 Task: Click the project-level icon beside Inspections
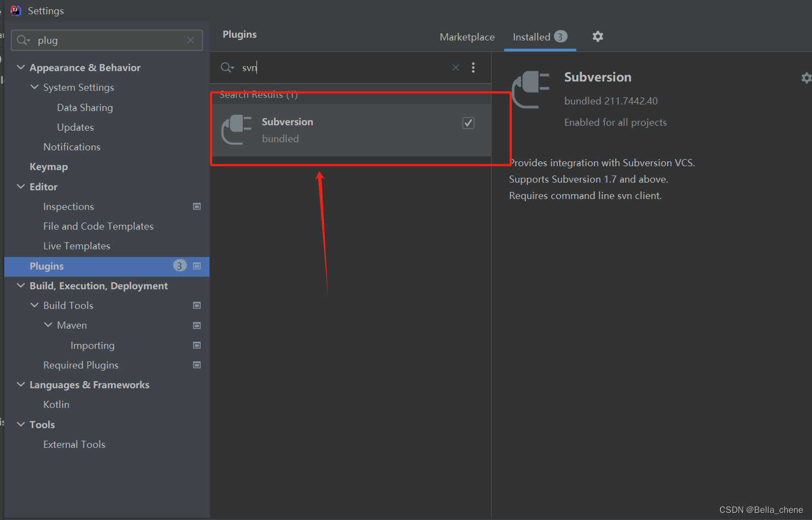pyautogui.click(x=197, y=206)
